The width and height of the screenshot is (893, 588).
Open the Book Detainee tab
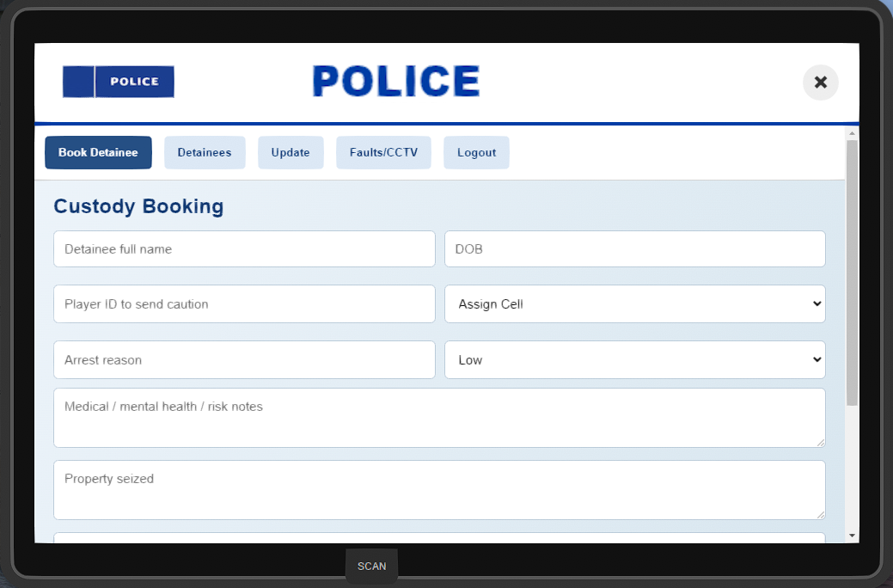tap(98, 153)
